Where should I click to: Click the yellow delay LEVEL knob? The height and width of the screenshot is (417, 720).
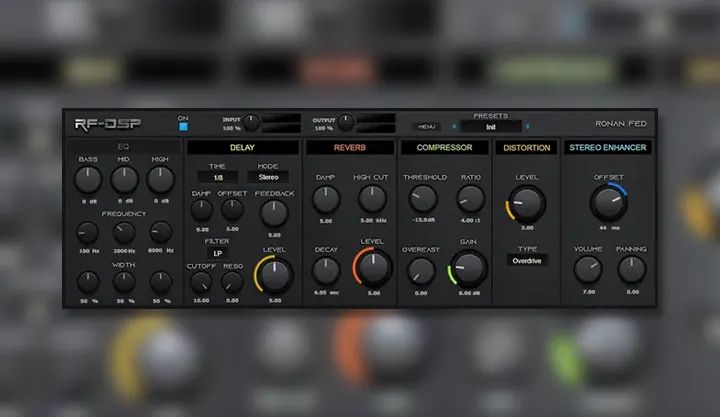(x=274, y=275)
